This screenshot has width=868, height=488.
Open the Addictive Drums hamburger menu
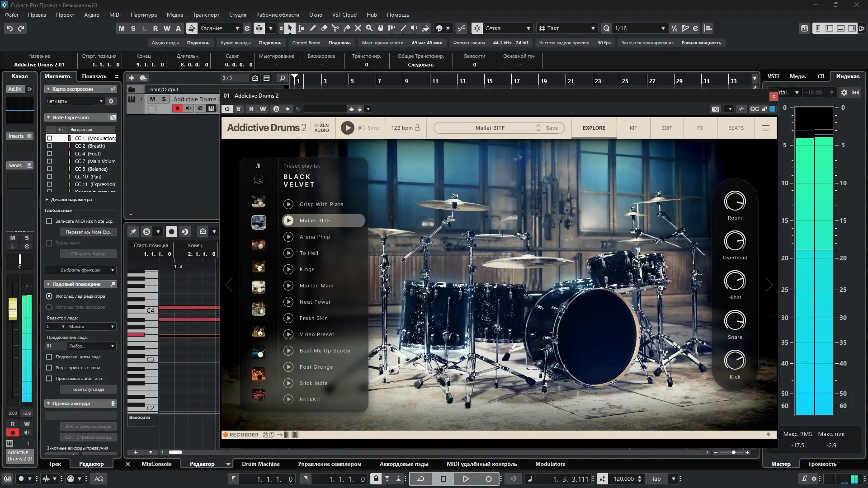tap(766, 128)
